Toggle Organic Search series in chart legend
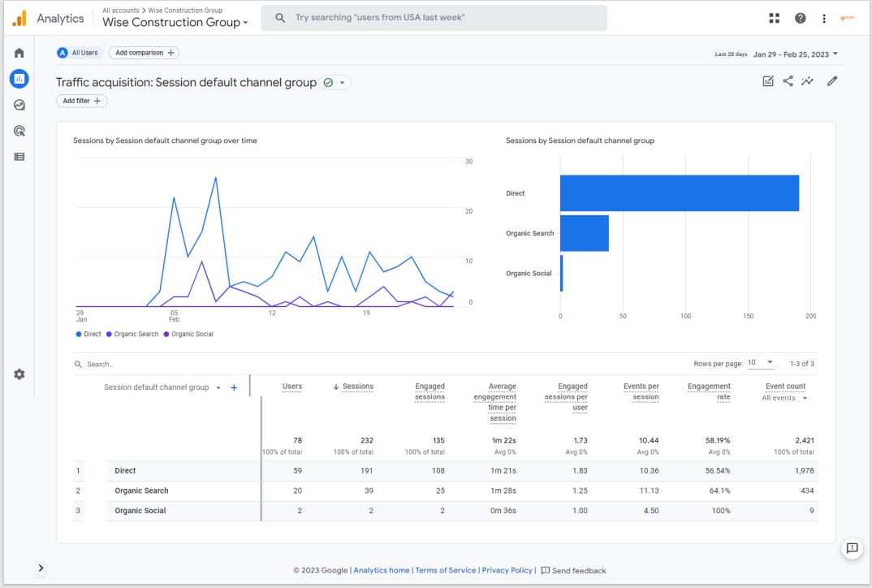 [132, 334]
